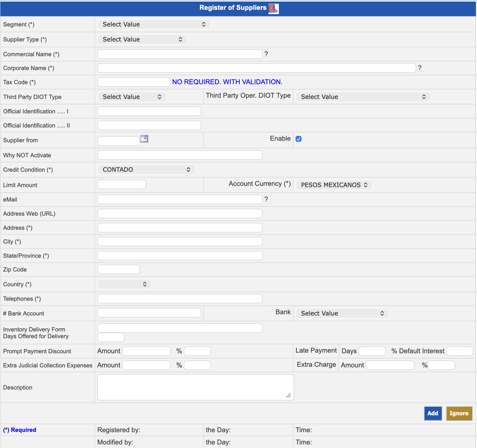Click the Ignore button

pyautogui.click(x=459, y=413)
